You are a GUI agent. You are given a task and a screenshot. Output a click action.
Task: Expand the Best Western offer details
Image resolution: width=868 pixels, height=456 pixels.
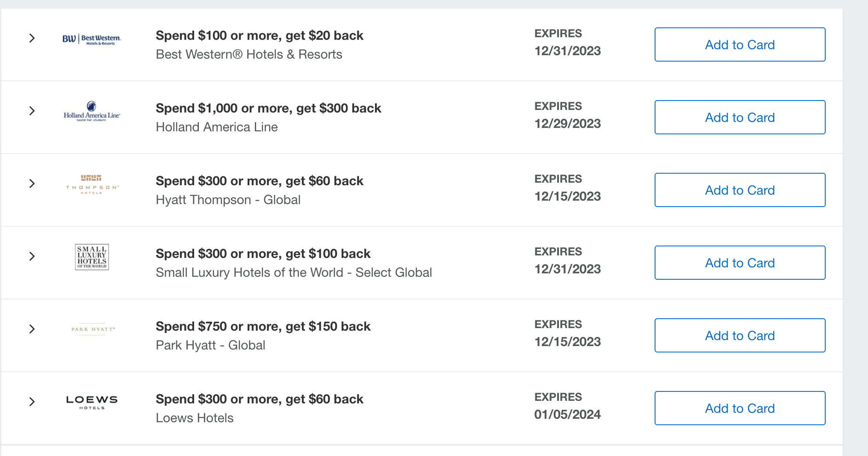32,38
